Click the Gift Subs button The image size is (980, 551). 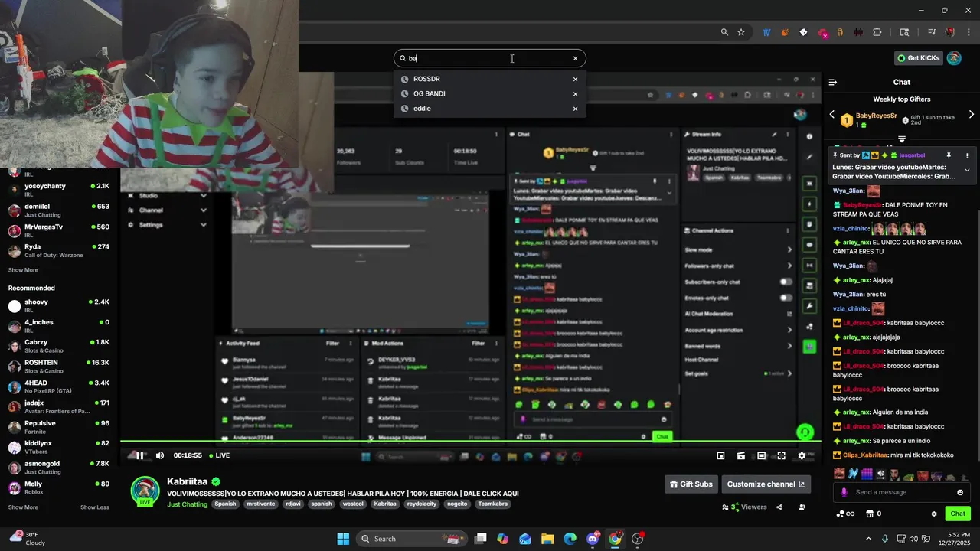pos(691,484)
